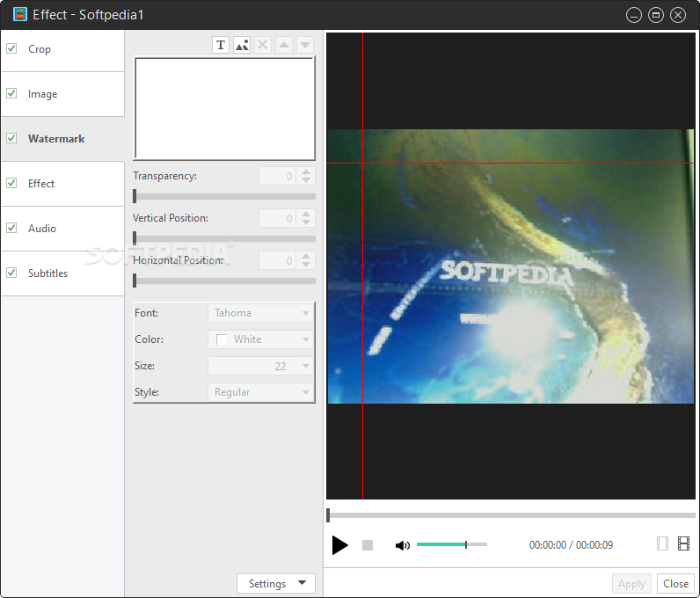Viewport: 700px width, 598px height.
Task: Toggle the Watermark checkbox
Action: coord(11,138)
